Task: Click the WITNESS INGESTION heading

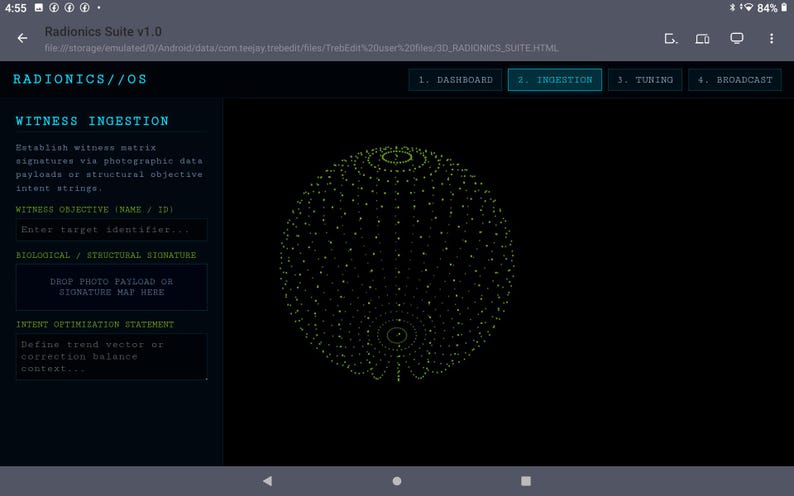Action: coord(92,121)
